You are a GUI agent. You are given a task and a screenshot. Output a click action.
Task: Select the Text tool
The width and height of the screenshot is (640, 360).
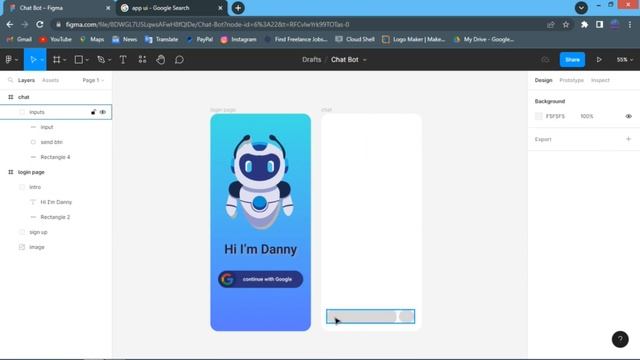click(123, 60)
